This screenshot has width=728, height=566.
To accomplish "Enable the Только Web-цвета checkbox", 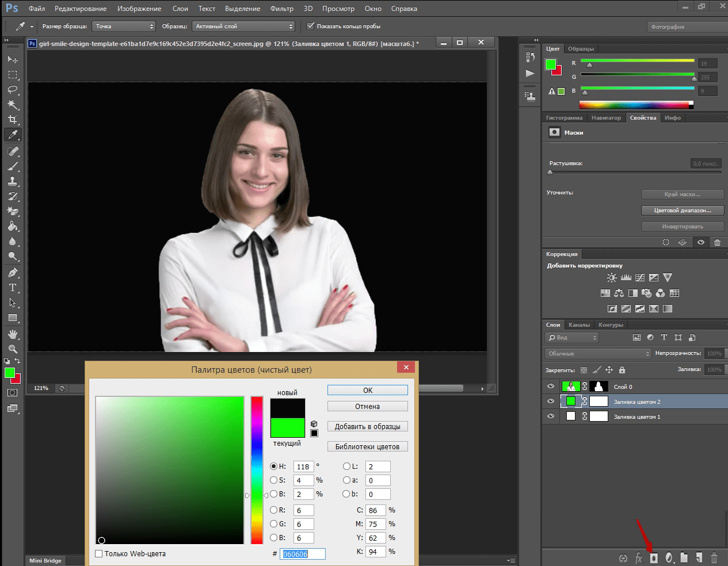I will point(99,553).
